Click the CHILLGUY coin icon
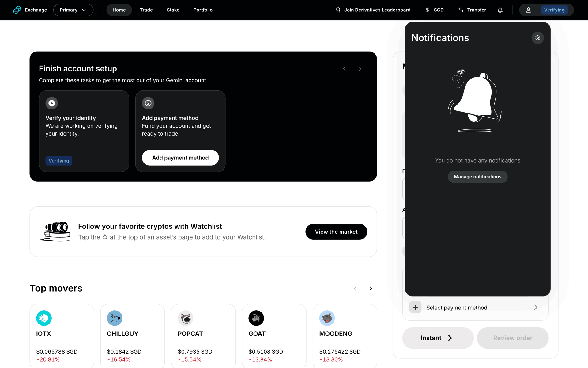The width and height of the screenshot is (588, 368). tap(115, 318)
